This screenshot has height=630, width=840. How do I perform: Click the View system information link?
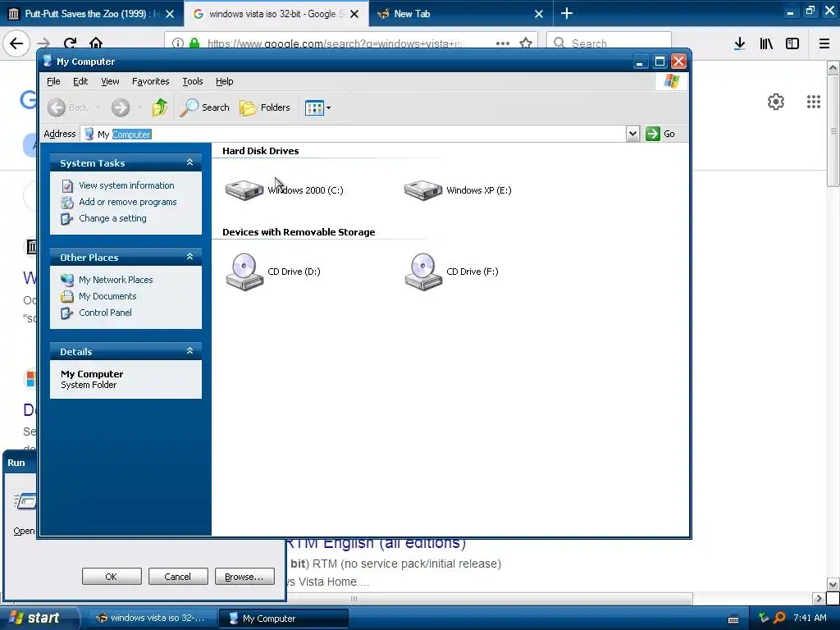[126, 186]
